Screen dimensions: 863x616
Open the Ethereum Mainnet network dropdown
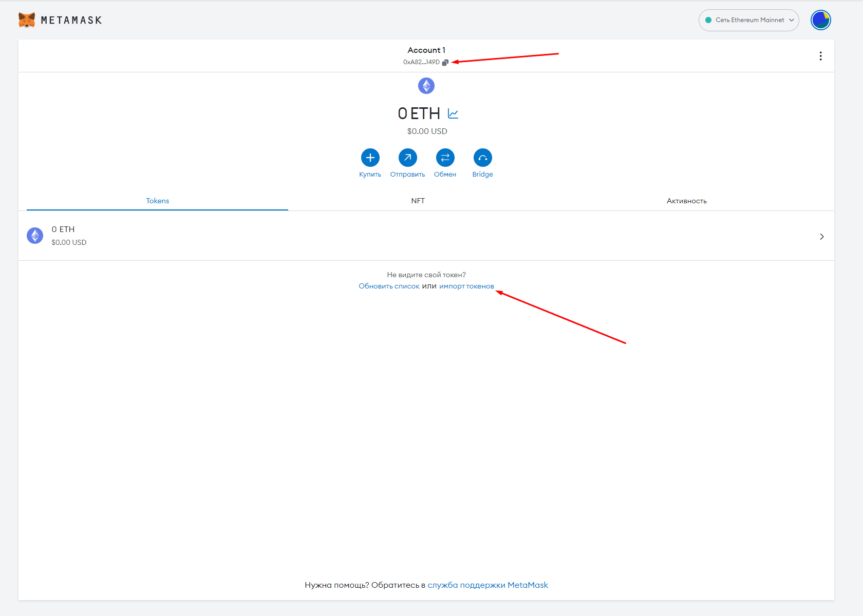tap(748, 20)
